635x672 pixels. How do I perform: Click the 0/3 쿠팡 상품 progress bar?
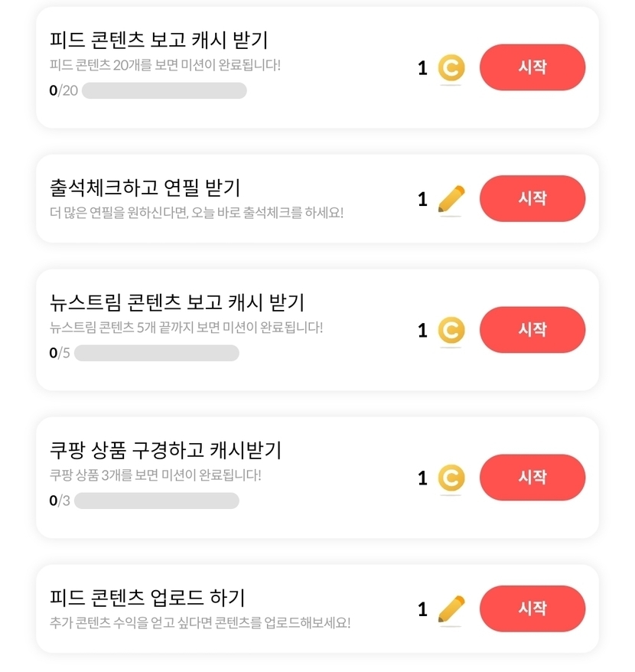(156, 501)
